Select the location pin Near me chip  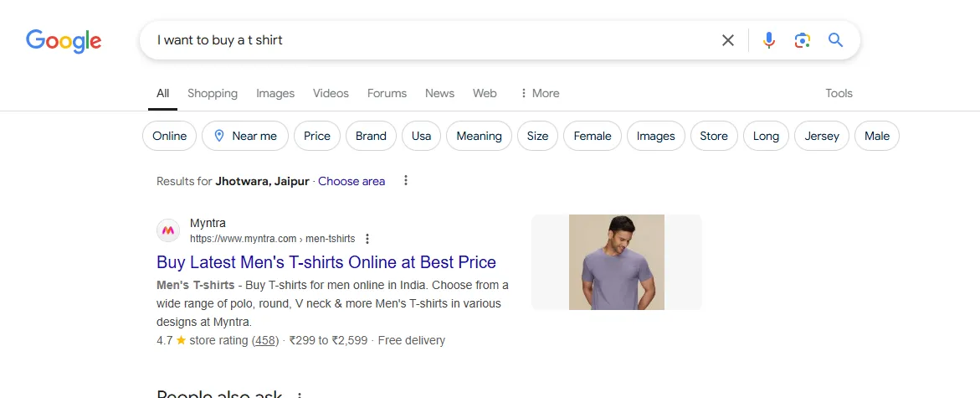tap(245, 136)
